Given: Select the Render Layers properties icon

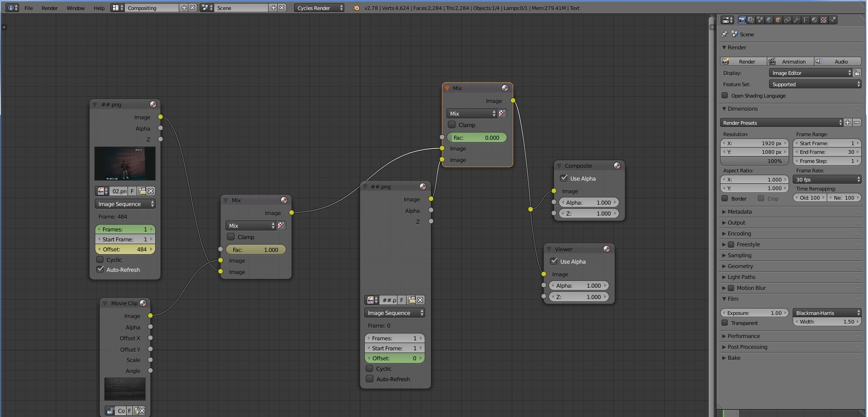Looking at the screenshot, I should pos(751,20).
